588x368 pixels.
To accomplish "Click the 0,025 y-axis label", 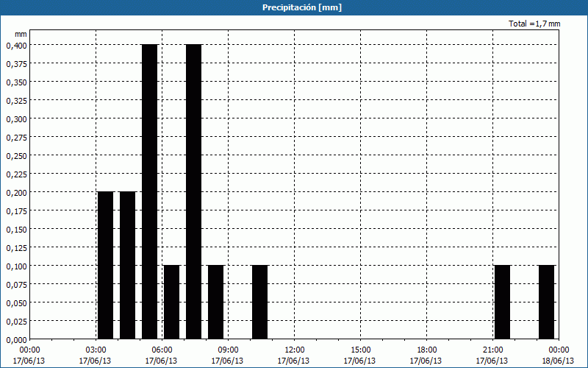I will [x=16, y=322].
